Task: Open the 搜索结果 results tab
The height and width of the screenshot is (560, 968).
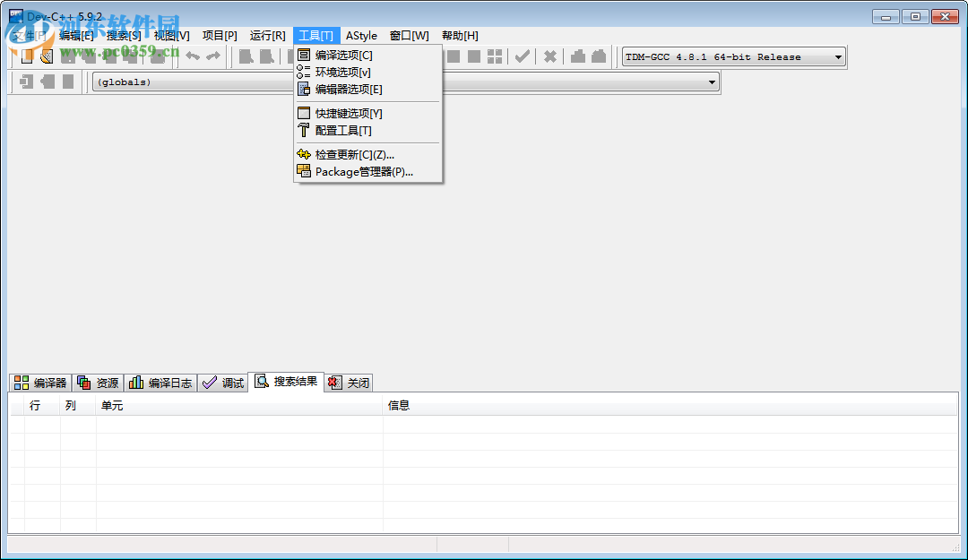Action: (288, 380)
